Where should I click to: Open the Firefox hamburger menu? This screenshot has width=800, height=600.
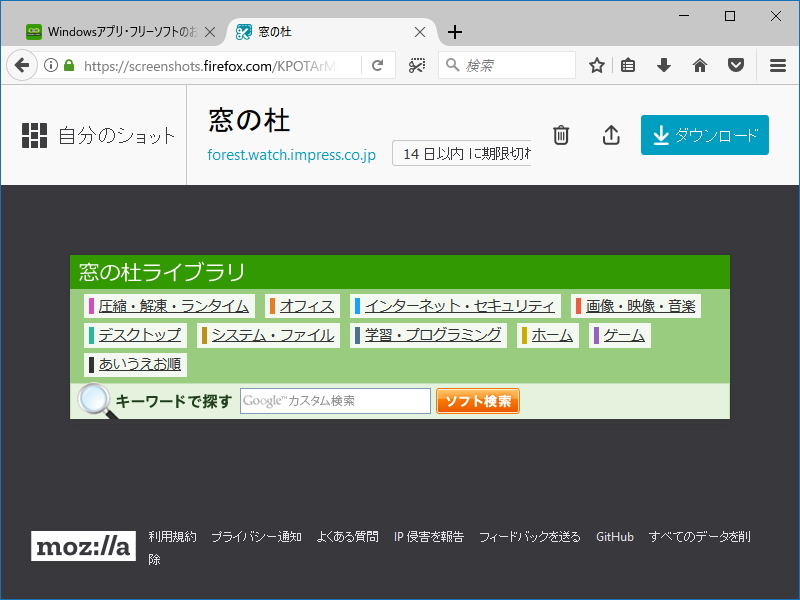pos(778,65)
